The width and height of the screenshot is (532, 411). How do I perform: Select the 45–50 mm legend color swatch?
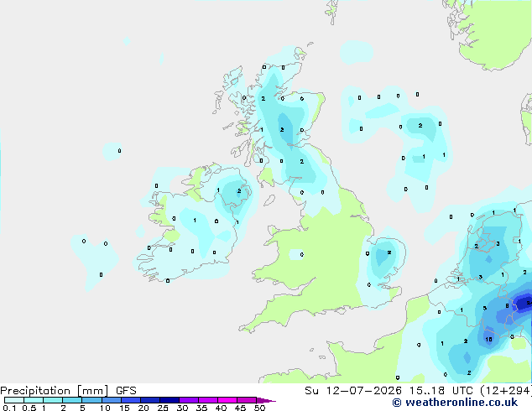pos(247,400)
